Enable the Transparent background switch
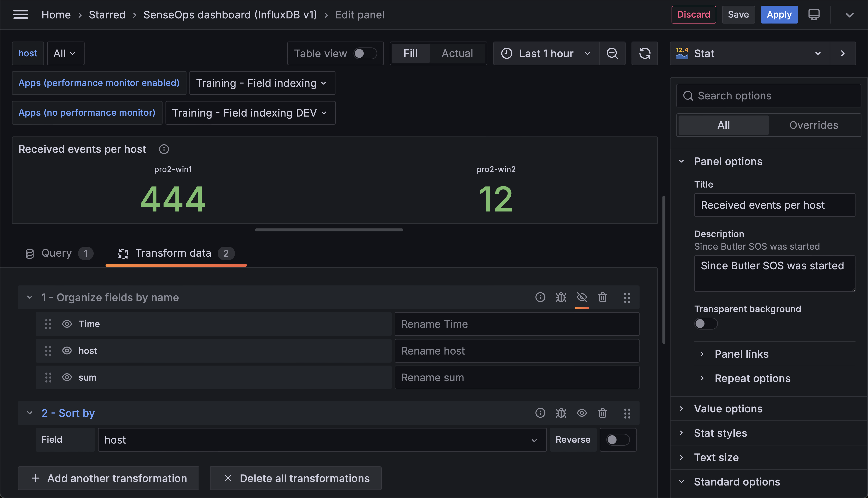 point(705,324)
